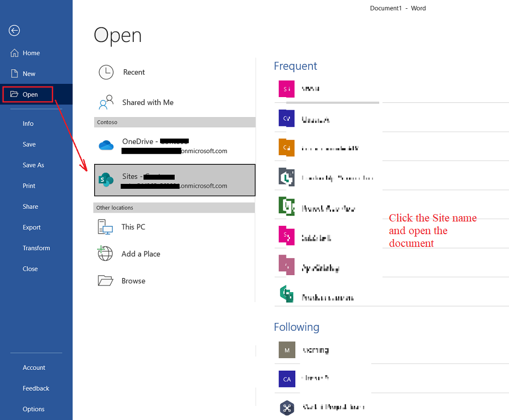Viewport: 509px width, 420px height.
Task: Open the Browse file dialog
Action: coord(132,280)
